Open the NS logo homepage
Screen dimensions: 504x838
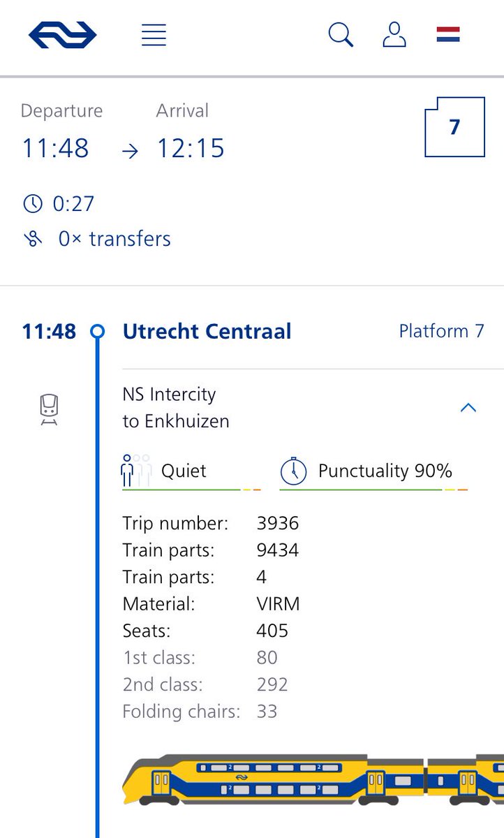pyautogui.click(x=63, y=35)
